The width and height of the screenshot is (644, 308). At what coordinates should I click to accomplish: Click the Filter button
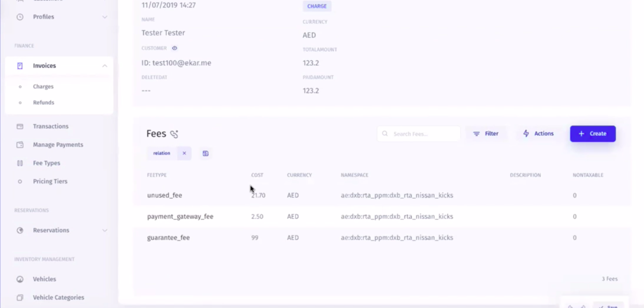point(486,134)
